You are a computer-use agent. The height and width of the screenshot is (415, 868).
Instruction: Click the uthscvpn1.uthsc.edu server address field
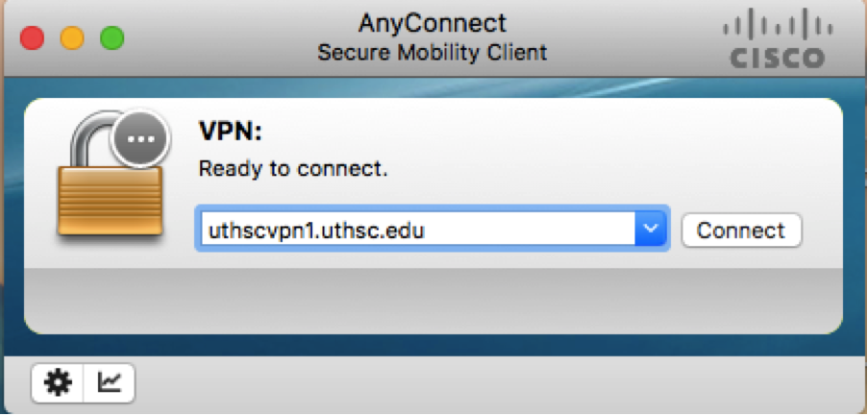(413, 230)
